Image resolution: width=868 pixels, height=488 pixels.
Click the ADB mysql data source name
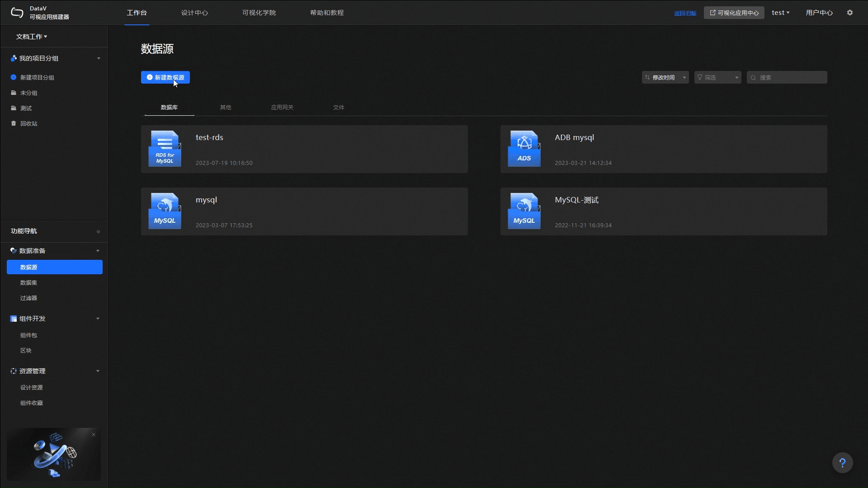pyautogui.click(x=575, y=137)
